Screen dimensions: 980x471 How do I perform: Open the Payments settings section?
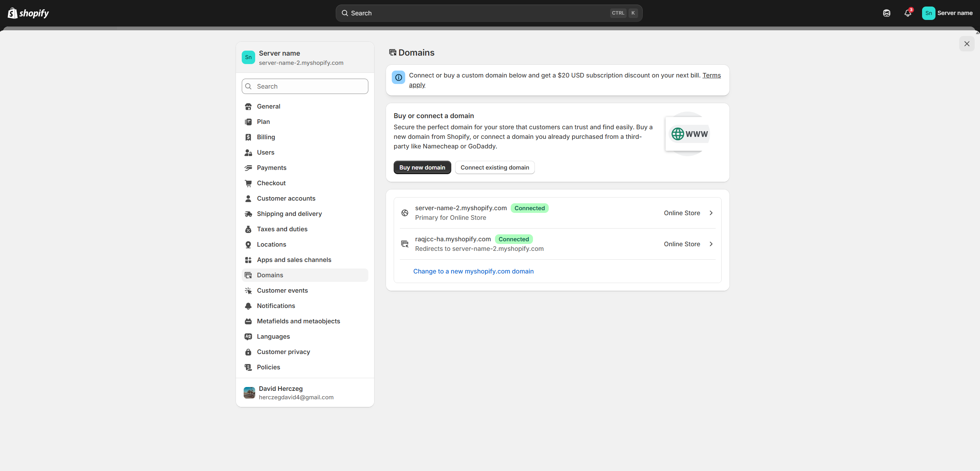click(x=271, y=168)
